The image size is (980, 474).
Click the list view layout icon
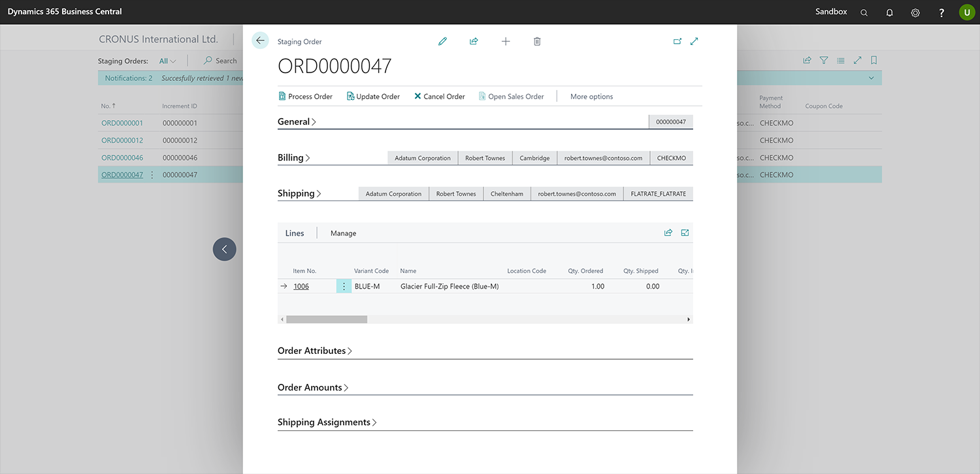click(840, 60)
